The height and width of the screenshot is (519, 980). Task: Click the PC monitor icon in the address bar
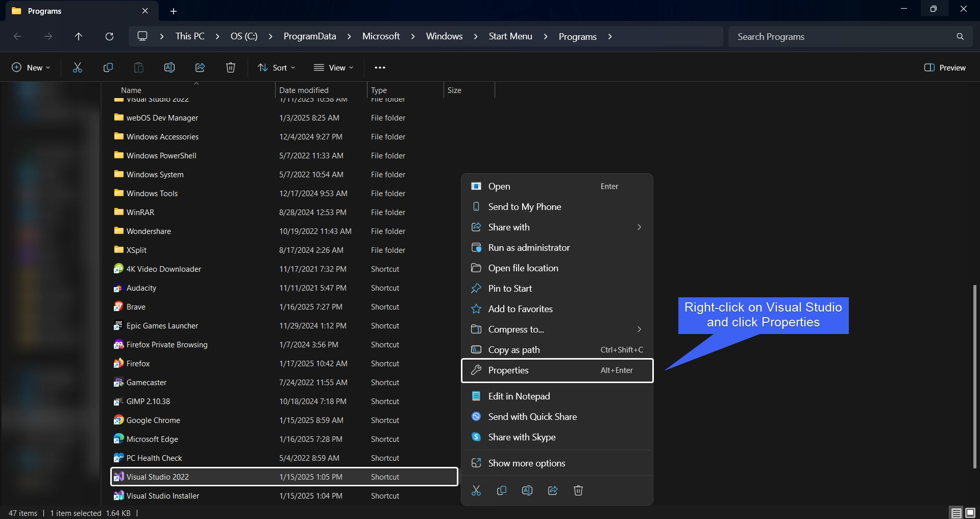click(x=142, y=36)
